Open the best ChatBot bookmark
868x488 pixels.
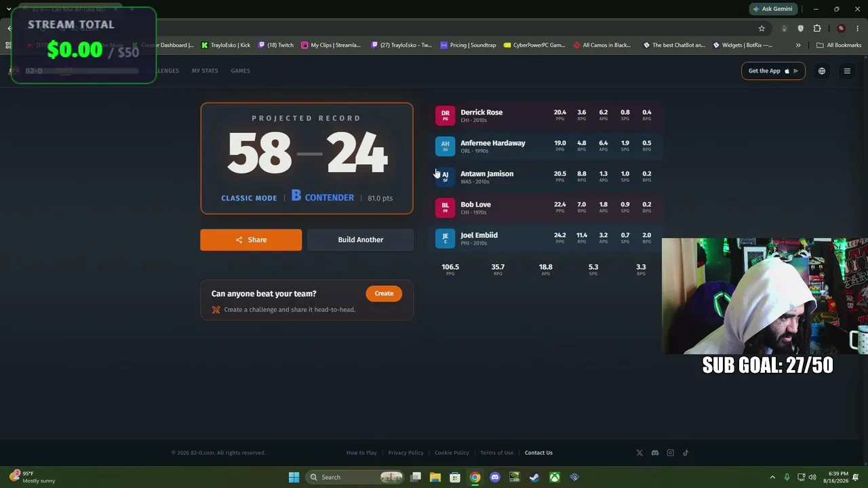click(674, 45)
